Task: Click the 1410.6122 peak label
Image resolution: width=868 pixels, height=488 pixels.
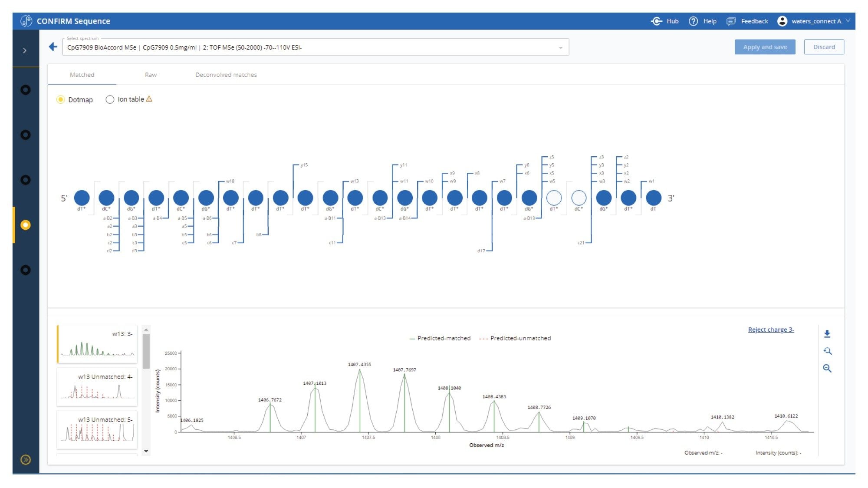Action: click(x=786, y=416)
